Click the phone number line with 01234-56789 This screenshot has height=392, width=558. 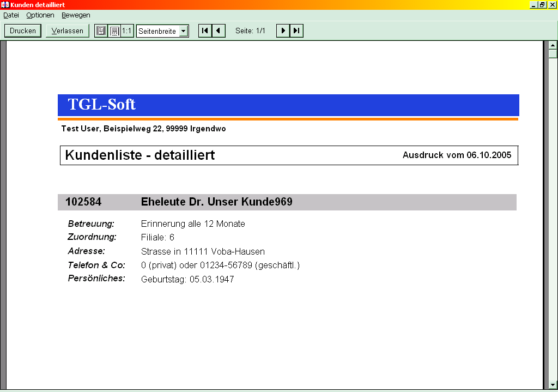[x=220, y=266]
